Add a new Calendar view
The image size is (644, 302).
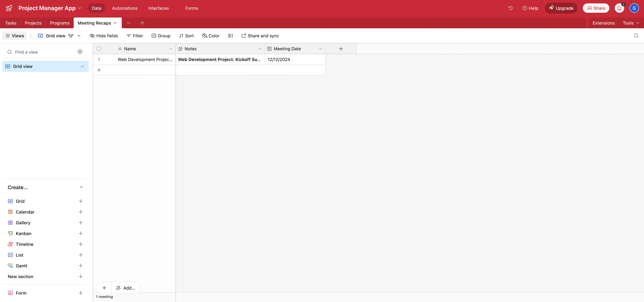coord(81,212)
